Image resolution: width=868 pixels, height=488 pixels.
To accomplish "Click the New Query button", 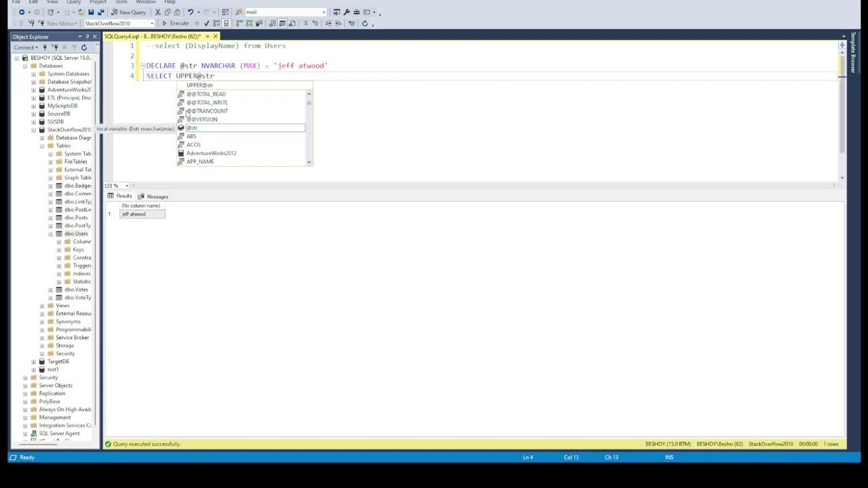I will 128,12.
